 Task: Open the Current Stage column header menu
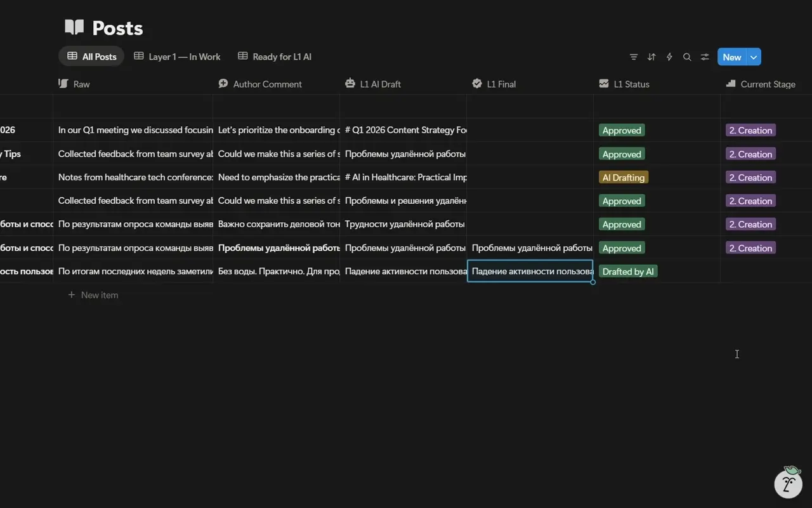(766, 84)
